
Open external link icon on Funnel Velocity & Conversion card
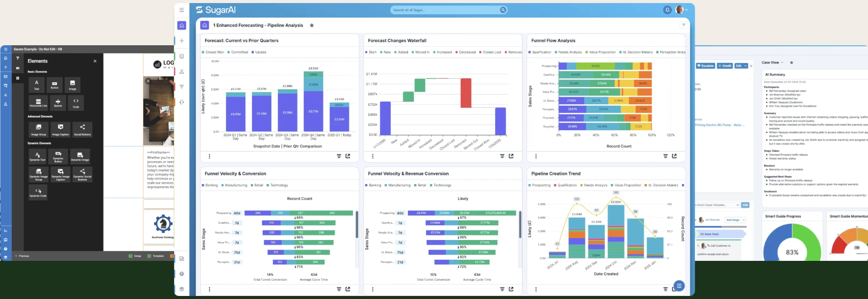pyautogui.click(x=348, y=289)
